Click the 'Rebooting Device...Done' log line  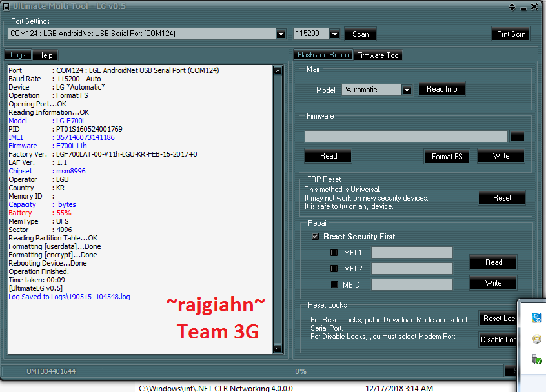pos(48,263)
